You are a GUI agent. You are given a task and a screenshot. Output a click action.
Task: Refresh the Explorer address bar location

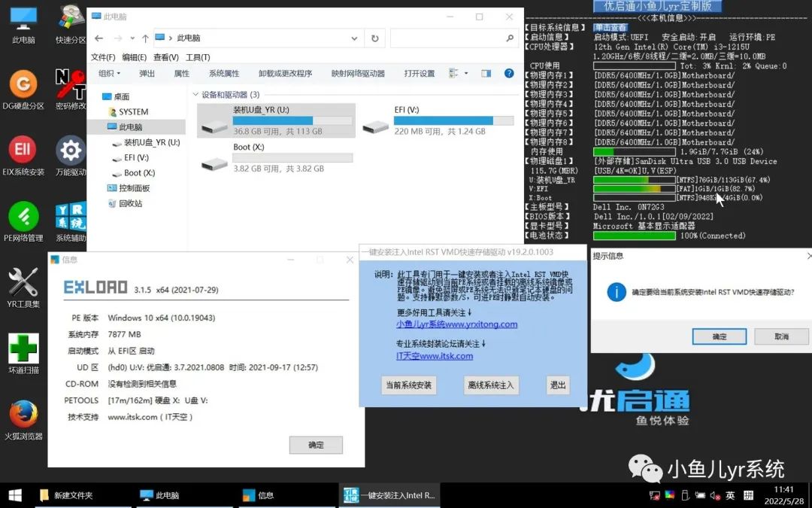[375, 38]
